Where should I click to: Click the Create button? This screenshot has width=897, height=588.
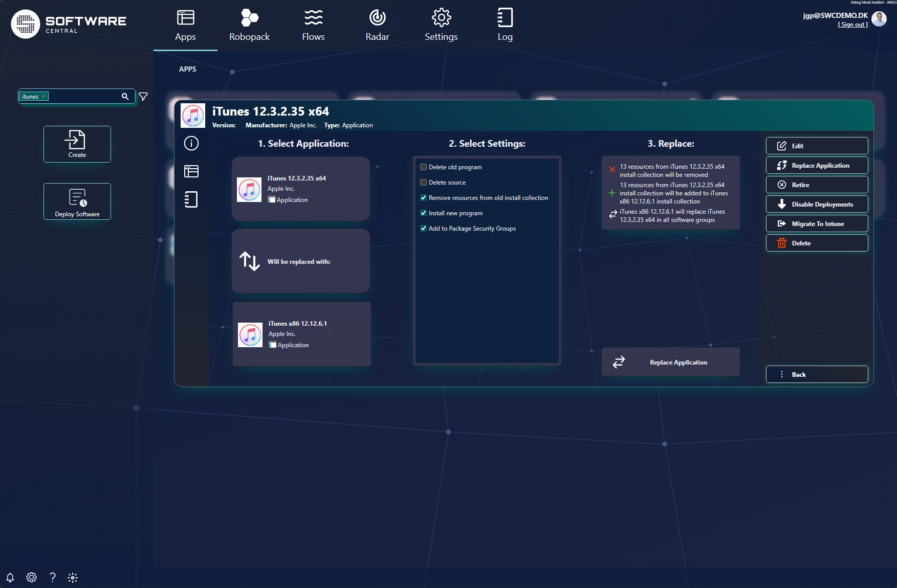tap(77, 144)
